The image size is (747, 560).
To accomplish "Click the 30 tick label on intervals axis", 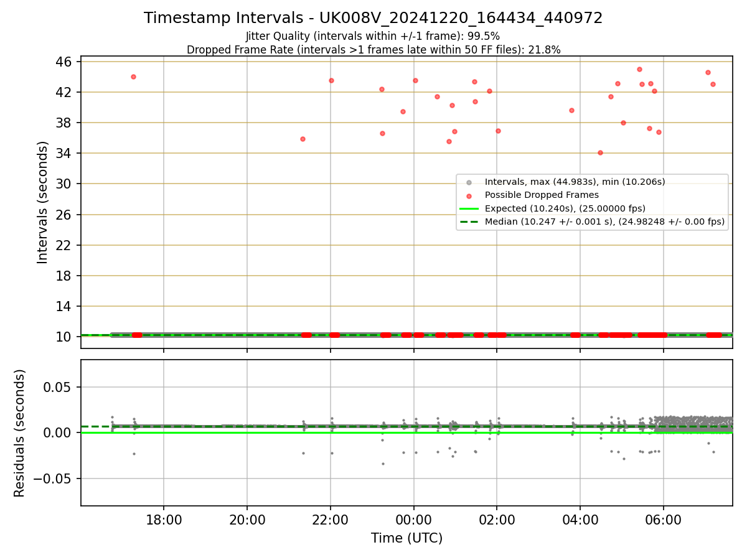I will tap(65, 184).
